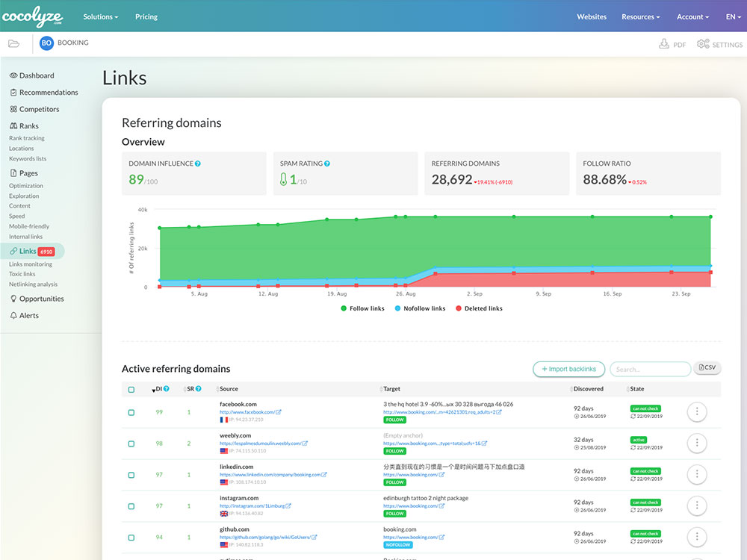Go to the Pricing menu item
Viewport: 747px width, 560px height.
(146, 16)
